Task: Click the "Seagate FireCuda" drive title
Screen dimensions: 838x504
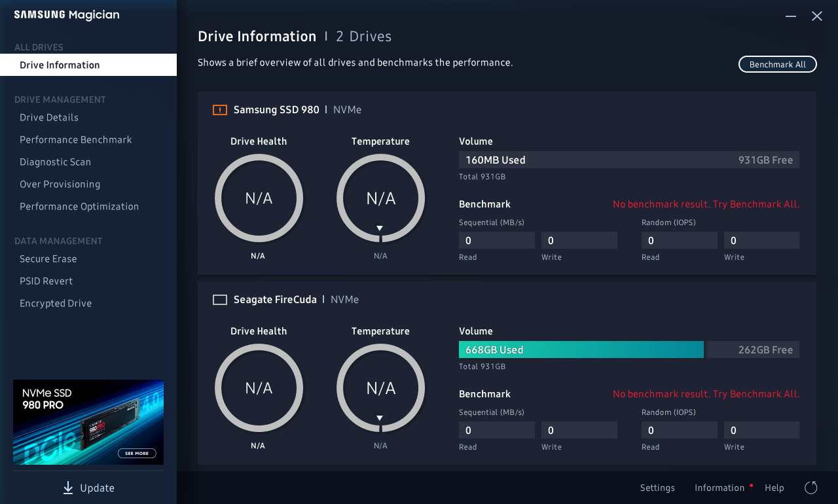Action: click(x=275, y=300)
